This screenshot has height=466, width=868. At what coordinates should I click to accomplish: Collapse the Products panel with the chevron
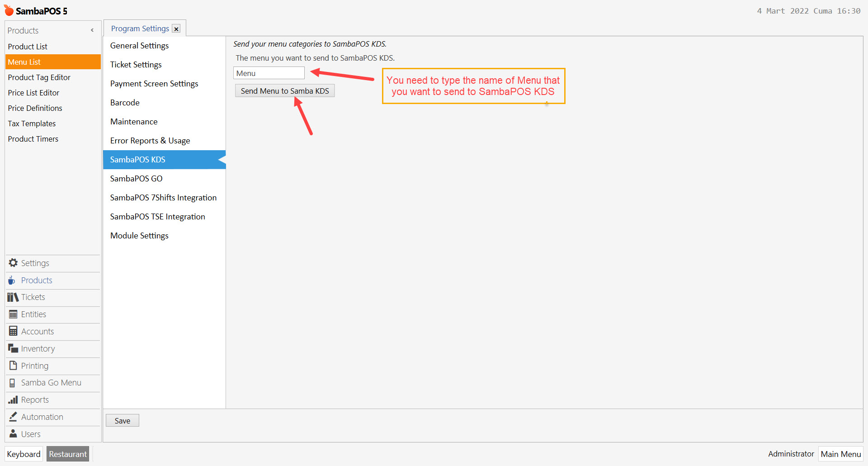pos(92,30)
